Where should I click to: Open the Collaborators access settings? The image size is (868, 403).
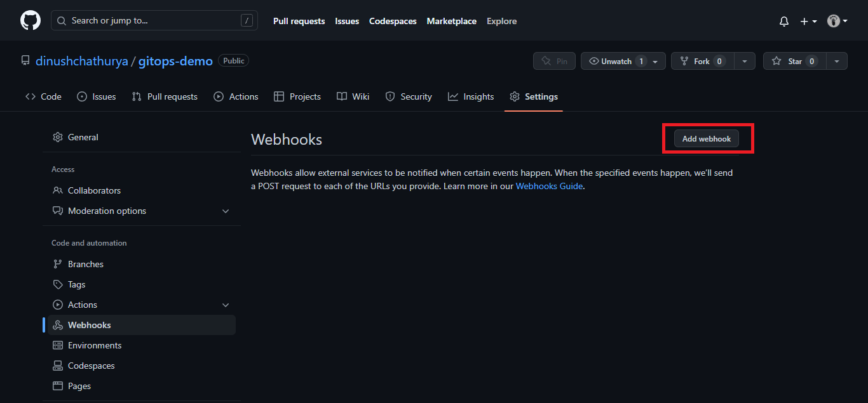tap(93, 190)
